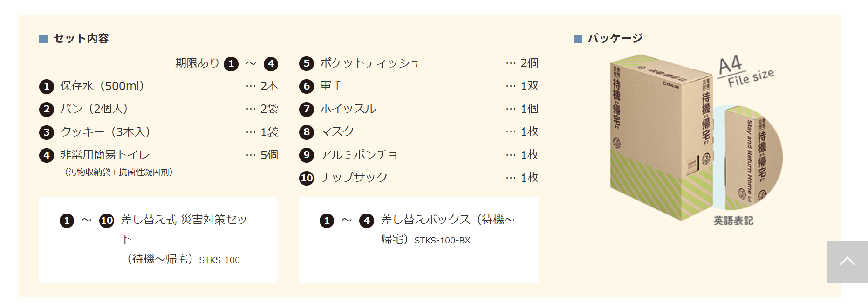Viewport: 868px width, 304px height.
Task: Click number 1 icon beside 保存水
Action: [46, 86]
